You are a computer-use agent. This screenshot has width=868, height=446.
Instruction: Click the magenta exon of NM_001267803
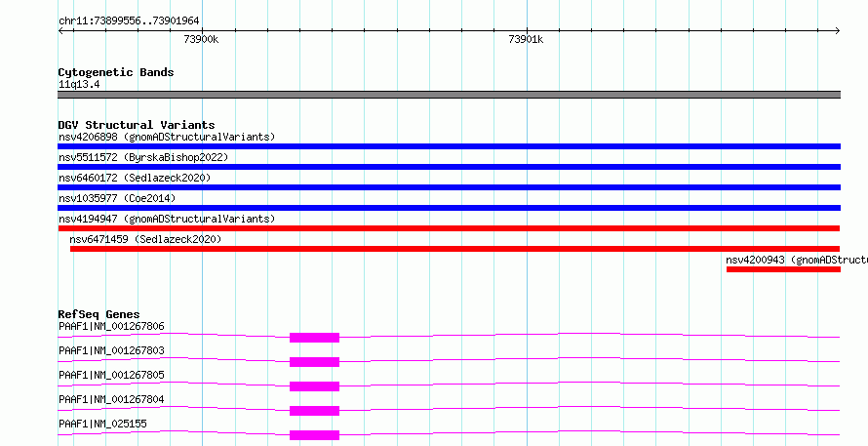point(314,362)
